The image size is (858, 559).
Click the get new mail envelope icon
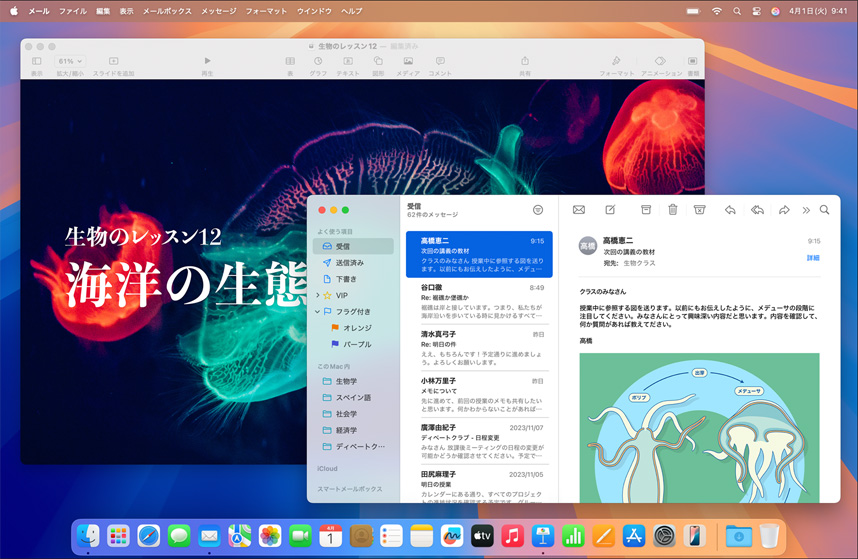click(578, 210)
